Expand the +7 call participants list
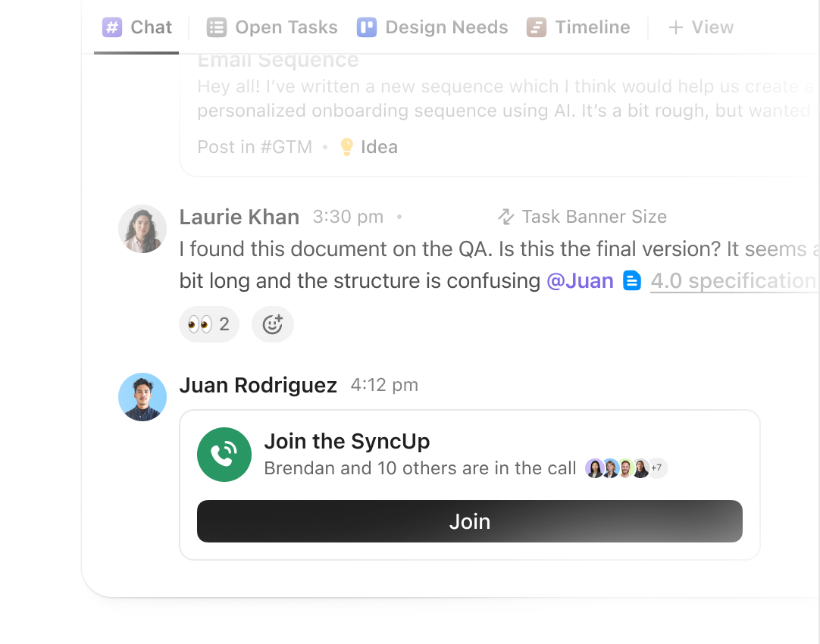The height and width of the screenshot is (644, 820). [x=655, y=468]
